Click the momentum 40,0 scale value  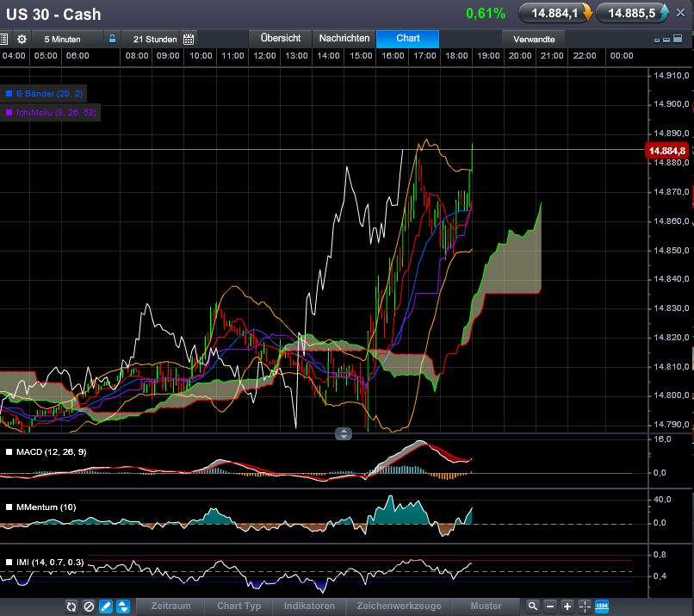point(662,500)
